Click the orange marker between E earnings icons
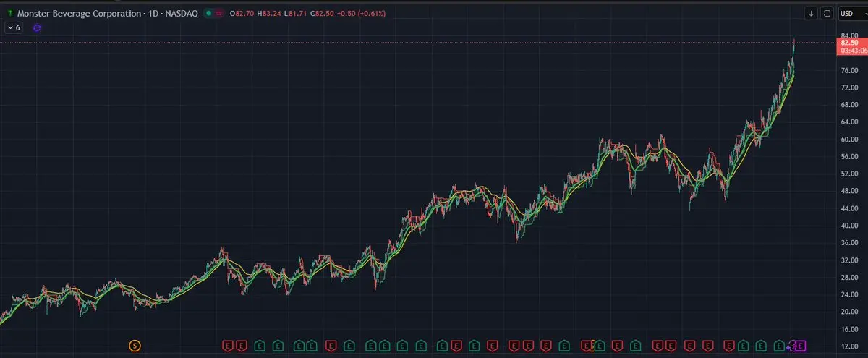868x358 pixels. point(593,346)
